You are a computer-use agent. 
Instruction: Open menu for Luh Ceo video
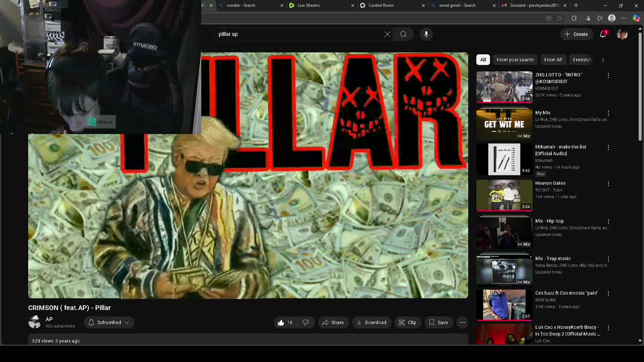tap(608, 328)
